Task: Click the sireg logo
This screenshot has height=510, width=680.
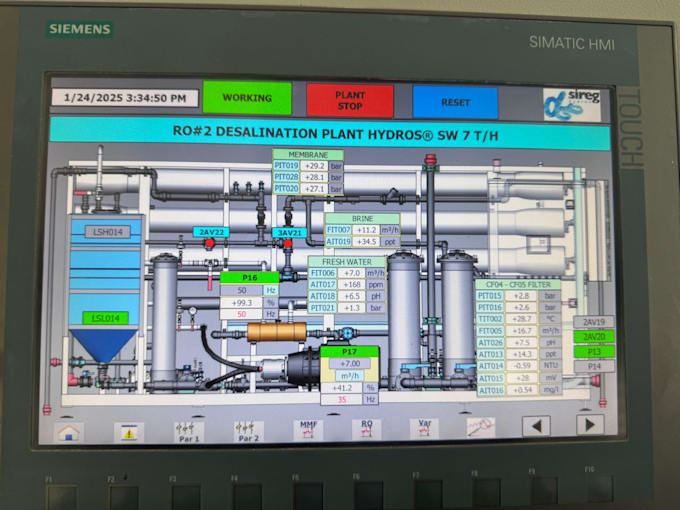Action: 572,105
